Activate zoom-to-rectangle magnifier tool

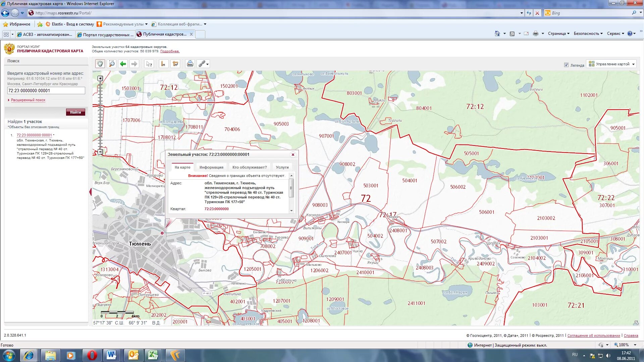112,64
